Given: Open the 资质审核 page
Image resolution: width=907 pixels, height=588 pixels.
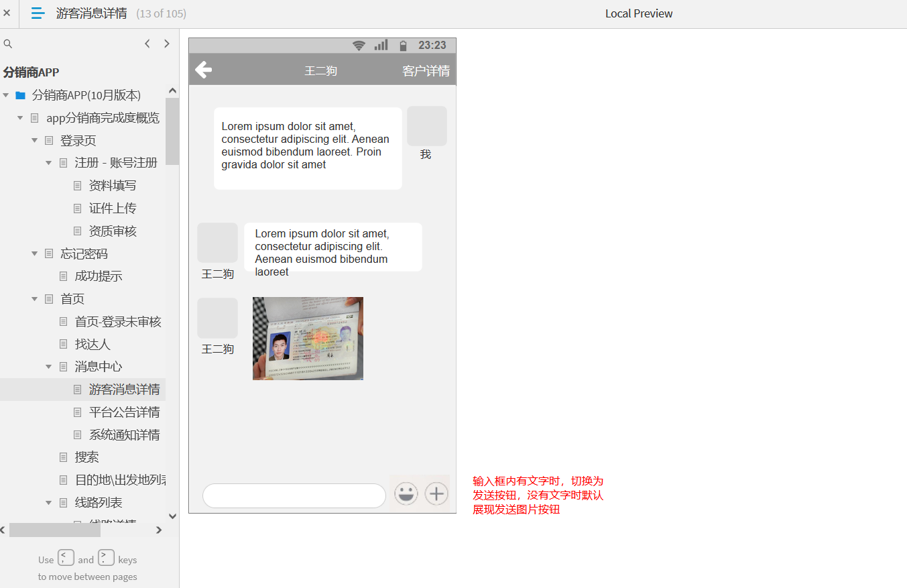Looking at the screenshot, I should tap(113, 231).
